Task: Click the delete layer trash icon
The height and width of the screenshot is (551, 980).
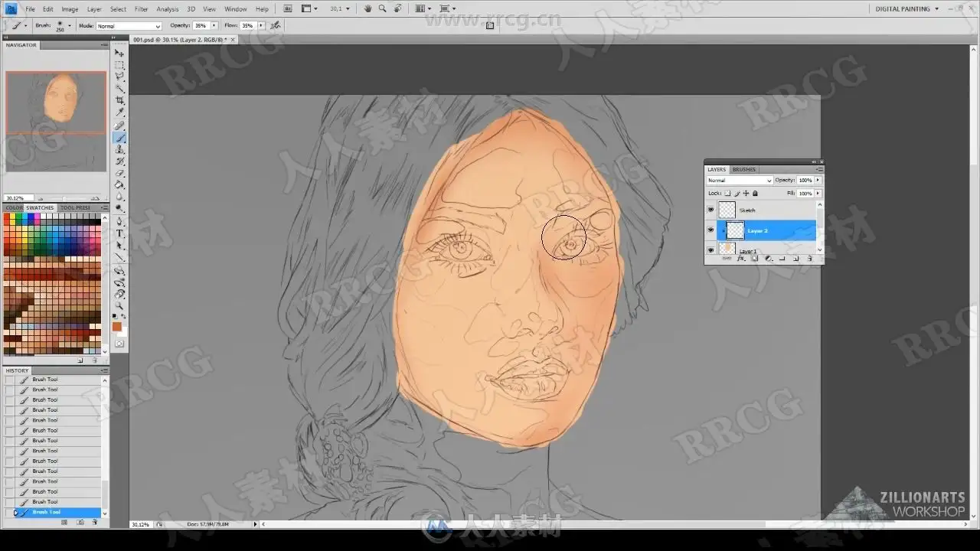Action: point(809,259)
